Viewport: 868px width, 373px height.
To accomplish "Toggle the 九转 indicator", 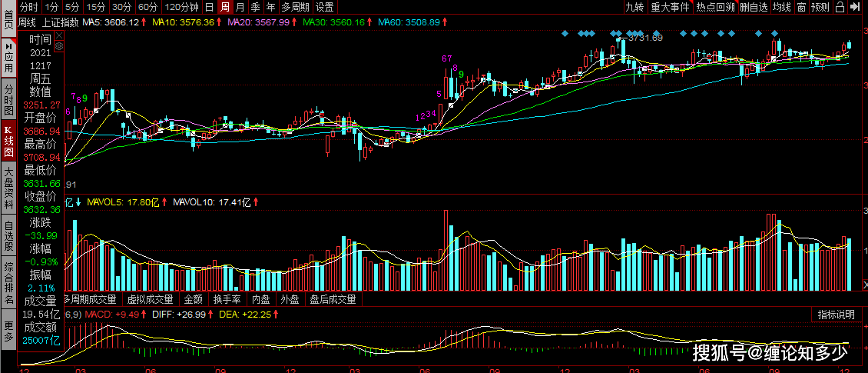I will (x=634, y=7).
